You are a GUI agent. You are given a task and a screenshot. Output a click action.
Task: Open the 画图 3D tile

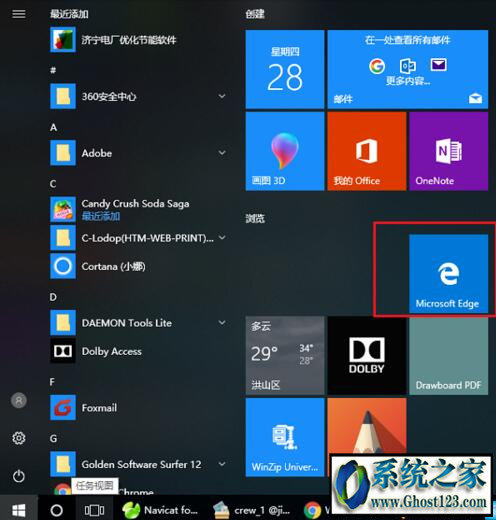click(x=285, y=151)
